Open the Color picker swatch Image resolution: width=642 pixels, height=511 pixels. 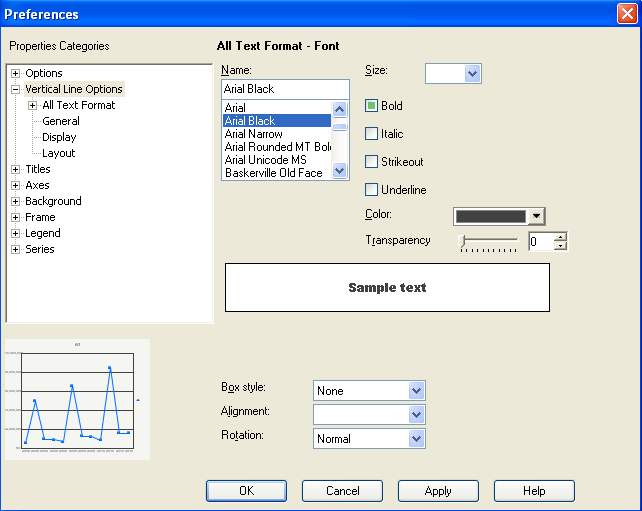499,216
